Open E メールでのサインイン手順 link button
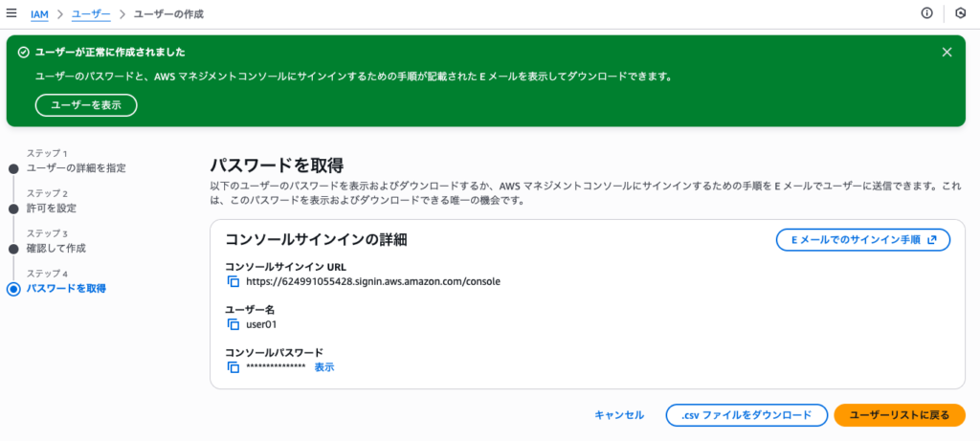The image size is (980, 441). [x=862, y=239]
